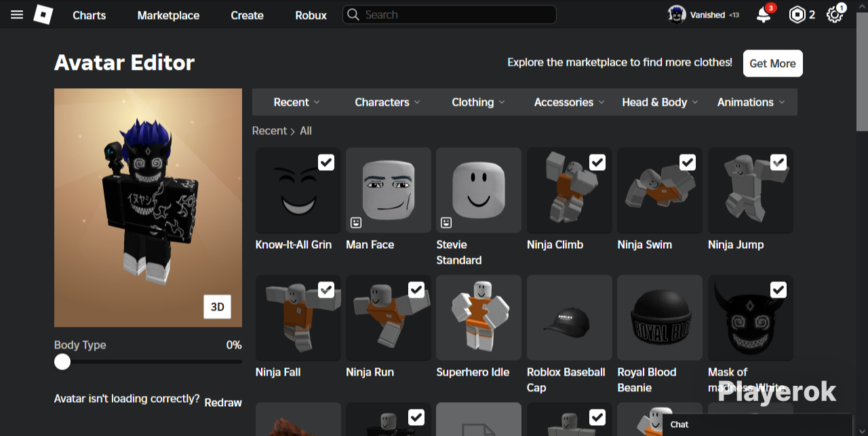Expand the Accessories dropdown

(569, 102)
